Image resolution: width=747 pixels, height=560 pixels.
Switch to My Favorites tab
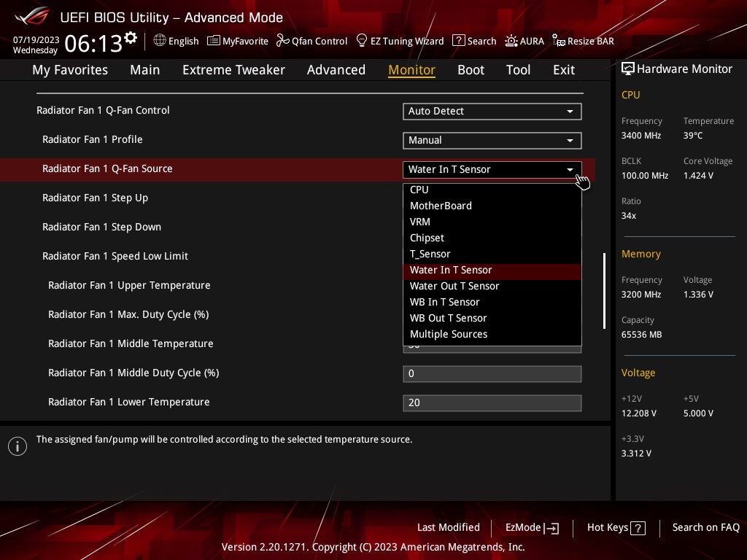click(x=70, y=70)
